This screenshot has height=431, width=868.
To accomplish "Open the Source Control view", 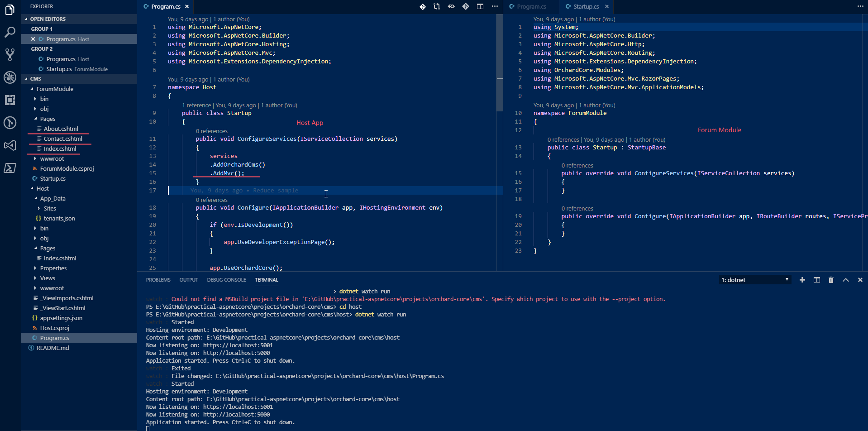I will pyautogui.click(x=10, y=55).
